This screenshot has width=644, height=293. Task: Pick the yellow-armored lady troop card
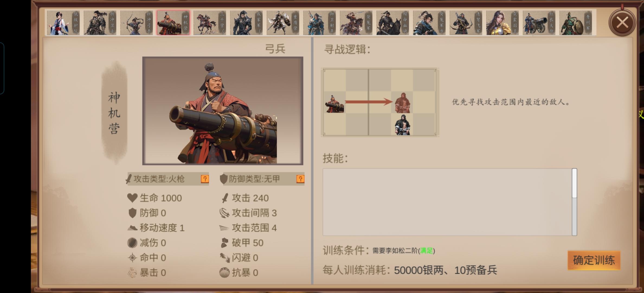(502, 23)
